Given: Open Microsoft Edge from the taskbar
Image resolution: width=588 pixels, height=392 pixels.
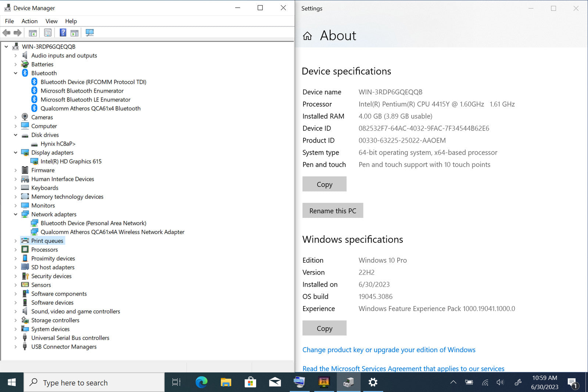Looking at the screenshot, I should pos(201,382).
